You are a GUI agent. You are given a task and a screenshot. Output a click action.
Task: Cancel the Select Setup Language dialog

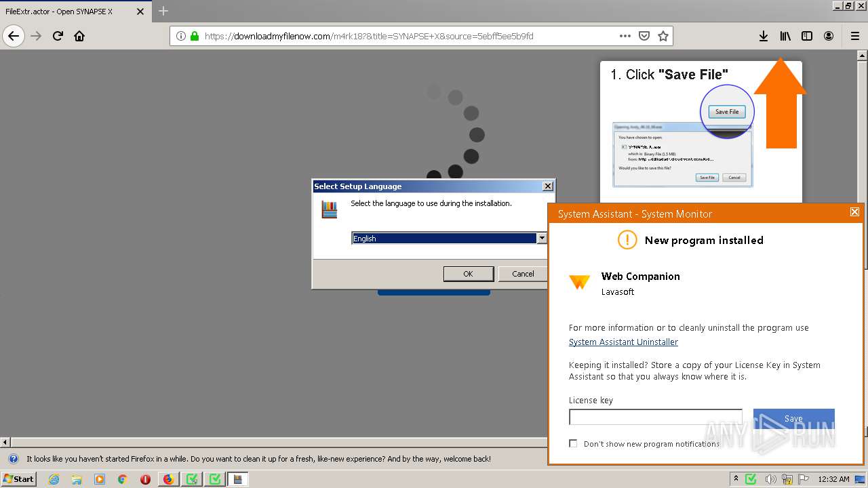pos(523,274)
